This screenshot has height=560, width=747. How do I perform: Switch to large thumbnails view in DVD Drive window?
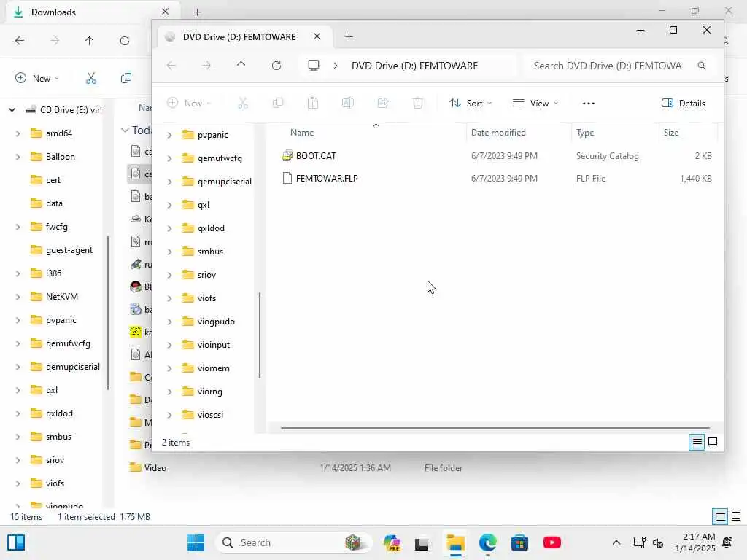[x=713, y=442]
